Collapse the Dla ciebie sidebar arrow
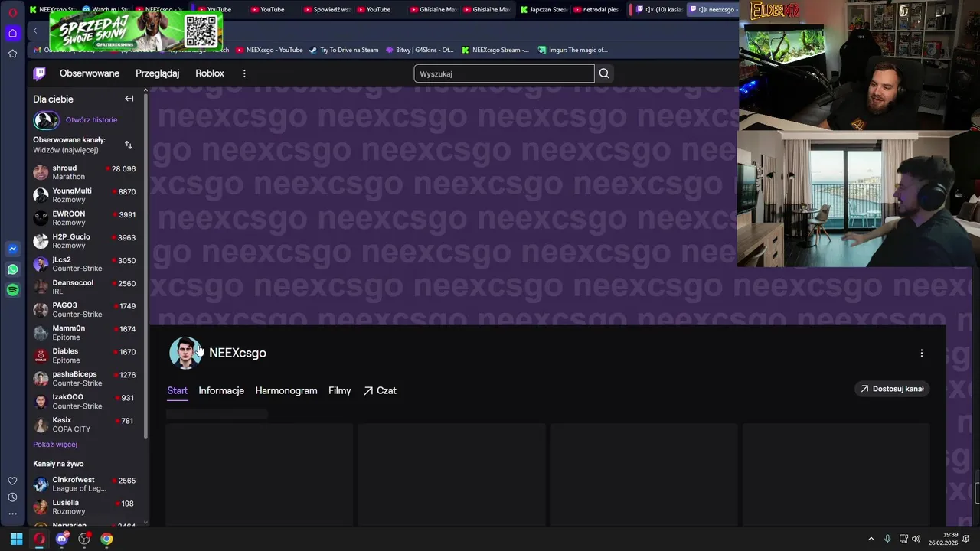980x551 pixels. 129,99
